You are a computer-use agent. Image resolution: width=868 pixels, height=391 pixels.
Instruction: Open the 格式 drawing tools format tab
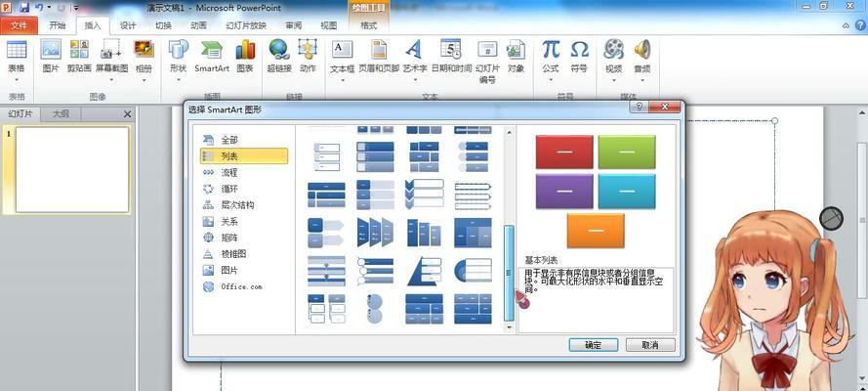coord(369,25)
